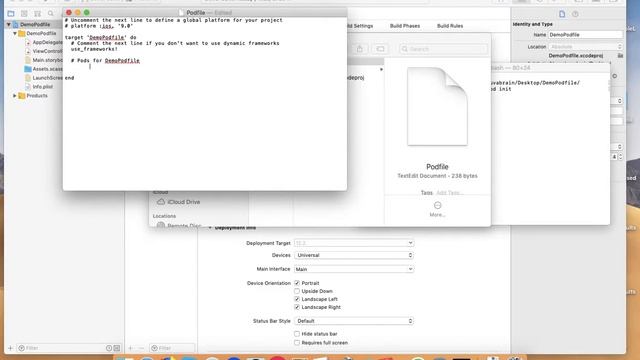Open the Find navigator magnifier icon
640x360 pixels.
pyautogui.click(x=51, y=13)
